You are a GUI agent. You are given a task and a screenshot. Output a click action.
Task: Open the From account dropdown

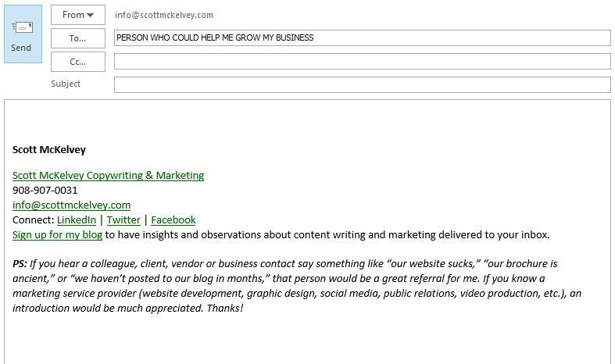[78, 15]
